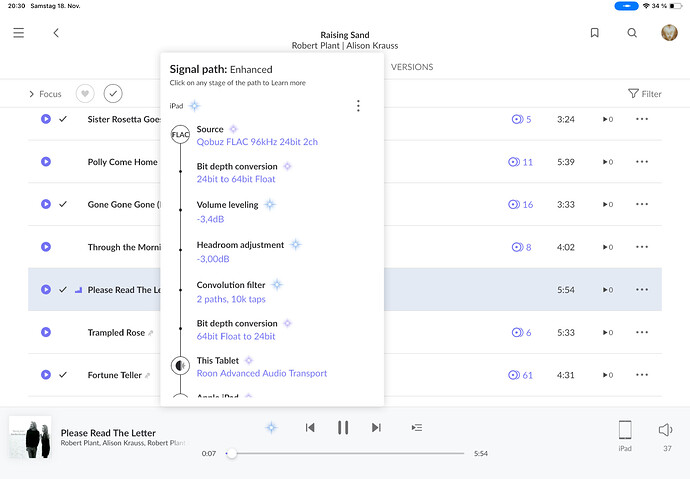Click the playback progress slider handle
Image resolution: width=690 pixels, height=479 pixels.
[x=231, y=453]
